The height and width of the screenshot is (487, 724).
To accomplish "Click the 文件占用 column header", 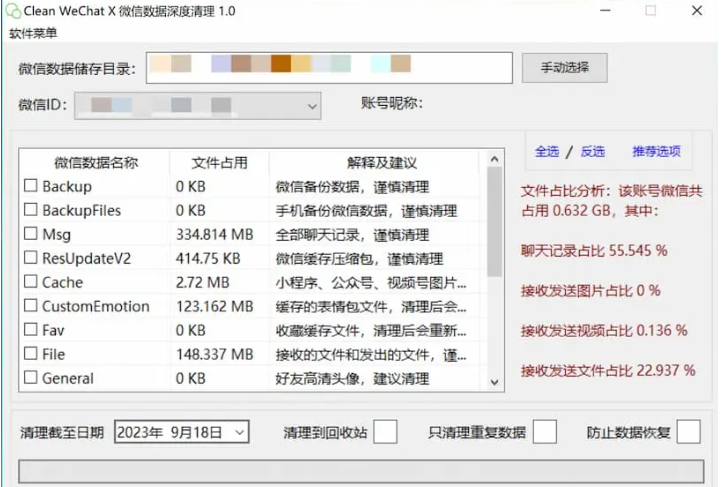I will point(219,162).
